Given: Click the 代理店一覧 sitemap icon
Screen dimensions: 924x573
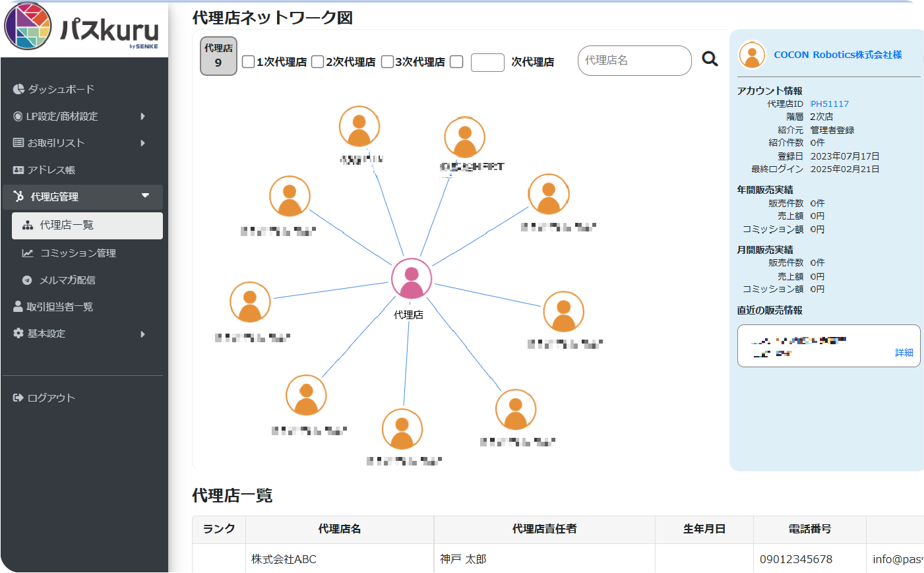Looking at the screenshot, I should pos(28,226).
